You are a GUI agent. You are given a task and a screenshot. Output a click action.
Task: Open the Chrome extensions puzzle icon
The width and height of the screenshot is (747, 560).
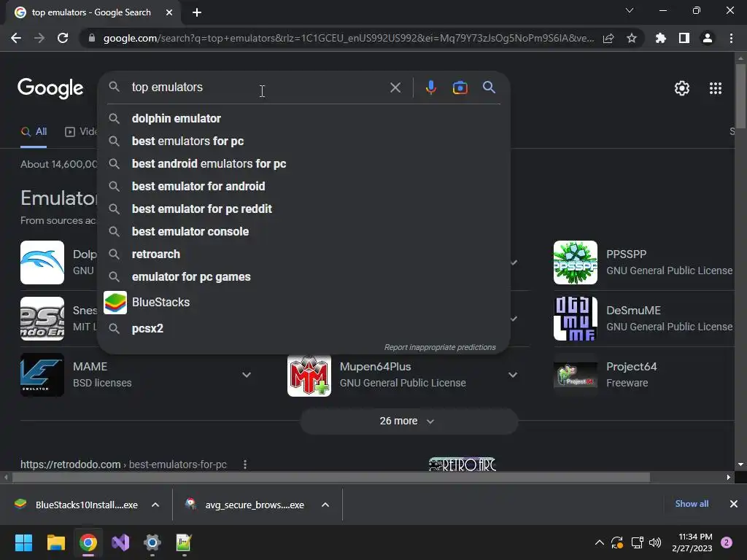pyautogui.click(x=660, y=38)
